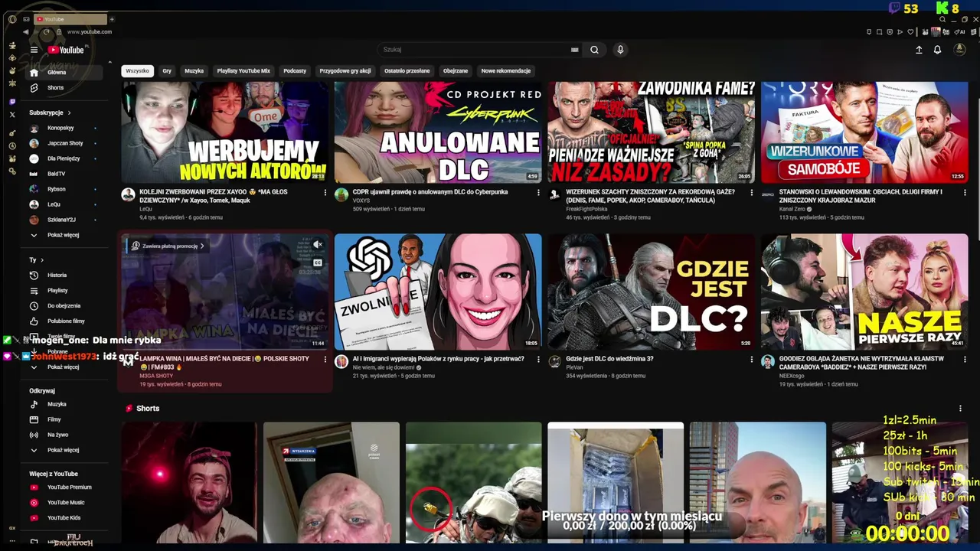Open options for Gdzie jest DLC video

point(750,360)
